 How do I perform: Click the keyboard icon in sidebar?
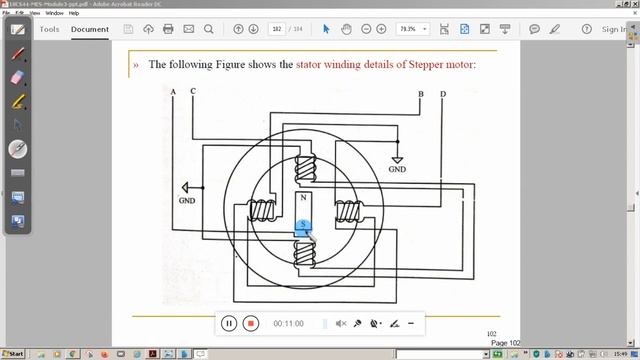[x=18, y=173]
